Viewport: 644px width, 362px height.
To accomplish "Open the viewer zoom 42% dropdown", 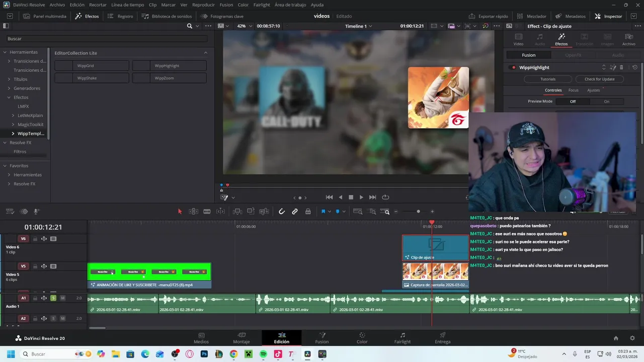I will (x=244, y=26).
